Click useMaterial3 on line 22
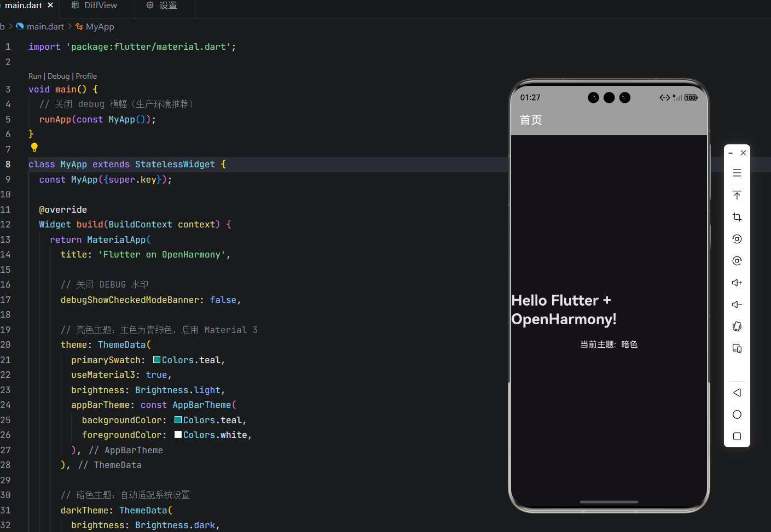This screenshot has height=532, width=771. (103, 375)
